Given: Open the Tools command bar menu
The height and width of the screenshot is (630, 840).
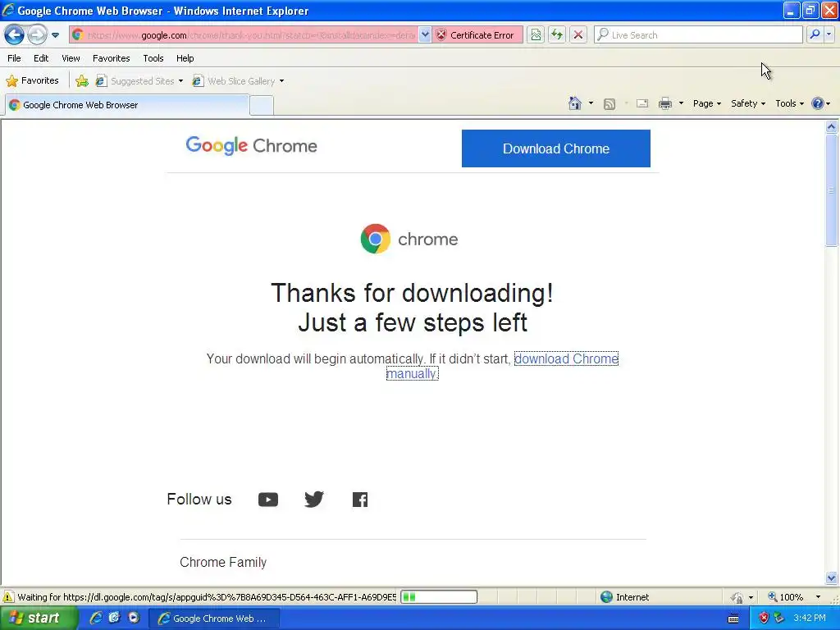Looking at the screenshot, I should click(x=789, y=104).
